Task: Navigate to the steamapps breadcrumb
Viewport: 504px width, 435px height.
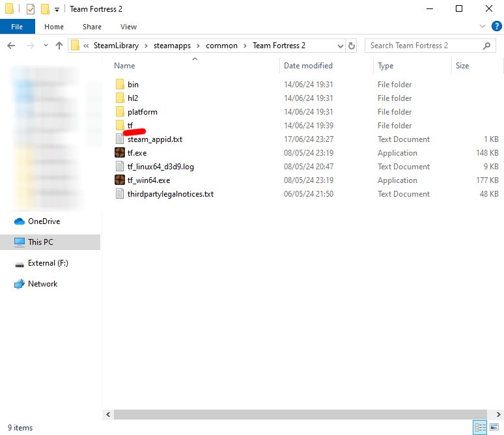Action: (x=172, y=46)
